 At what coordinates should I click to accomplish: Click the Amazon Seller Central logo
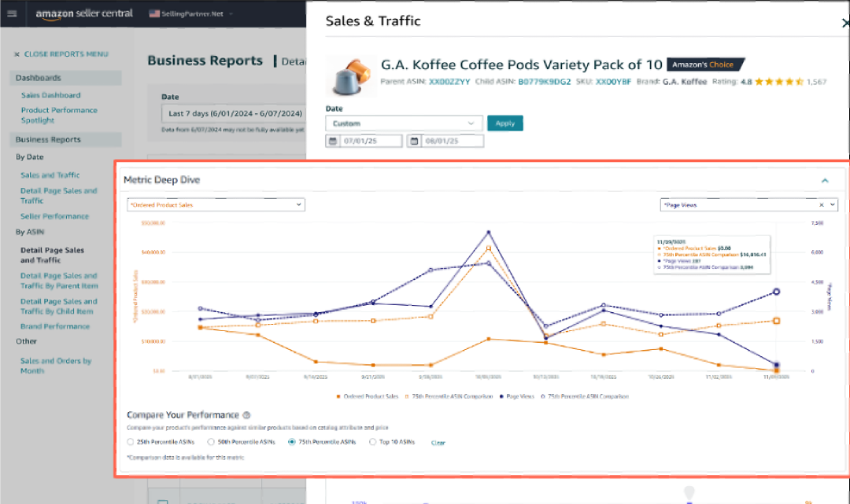coord(83,13)
